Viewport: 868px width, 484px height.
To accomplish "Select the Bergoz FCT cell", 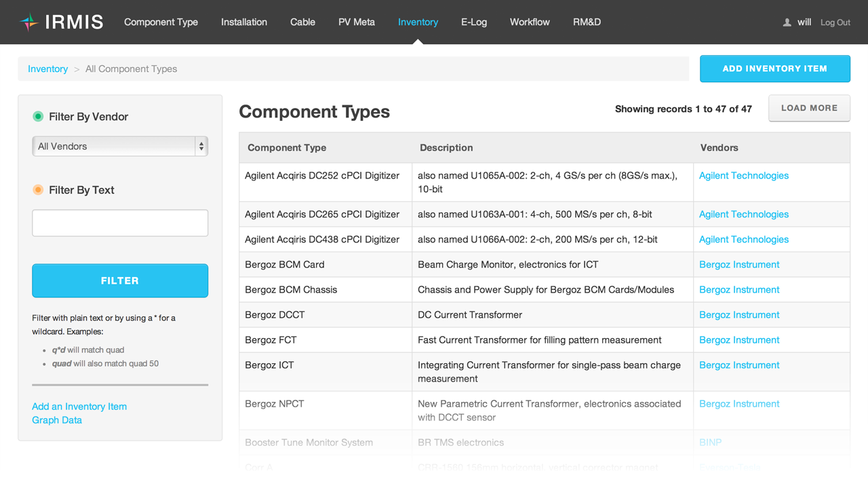I will [x=325, y=340].
